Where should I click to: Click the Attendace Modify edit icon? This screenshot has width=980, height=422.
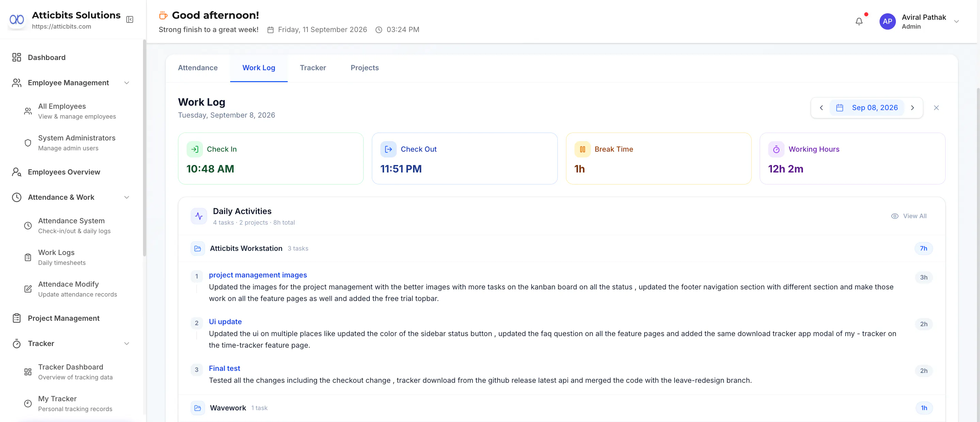[x=28, y=289]
